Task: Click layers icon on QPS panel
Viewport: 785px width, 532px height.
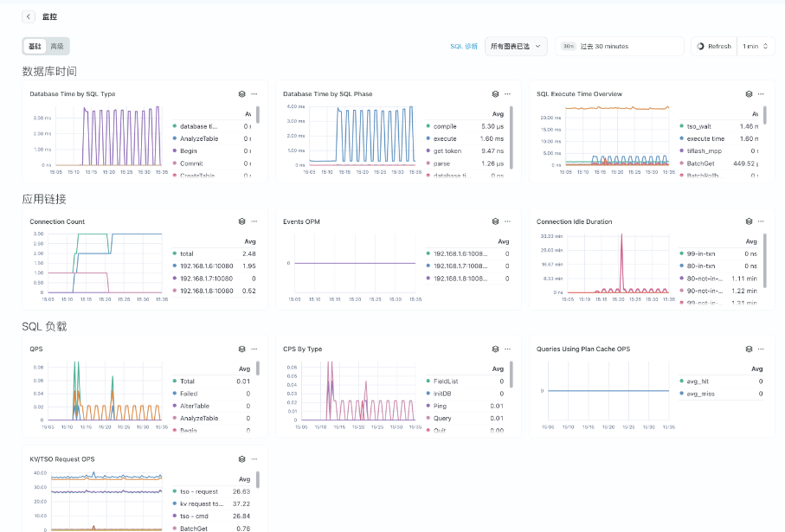Action: 242,349
